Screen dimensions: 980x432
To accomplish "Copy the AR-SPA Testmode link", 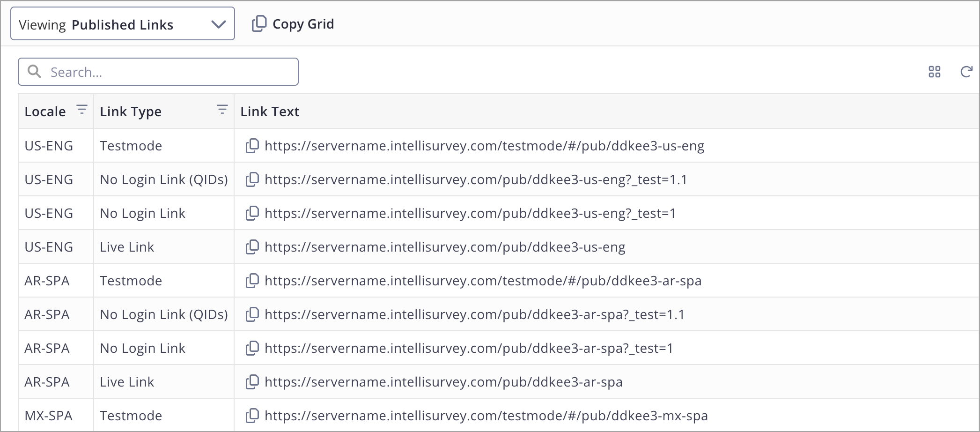I will (252, 281).
